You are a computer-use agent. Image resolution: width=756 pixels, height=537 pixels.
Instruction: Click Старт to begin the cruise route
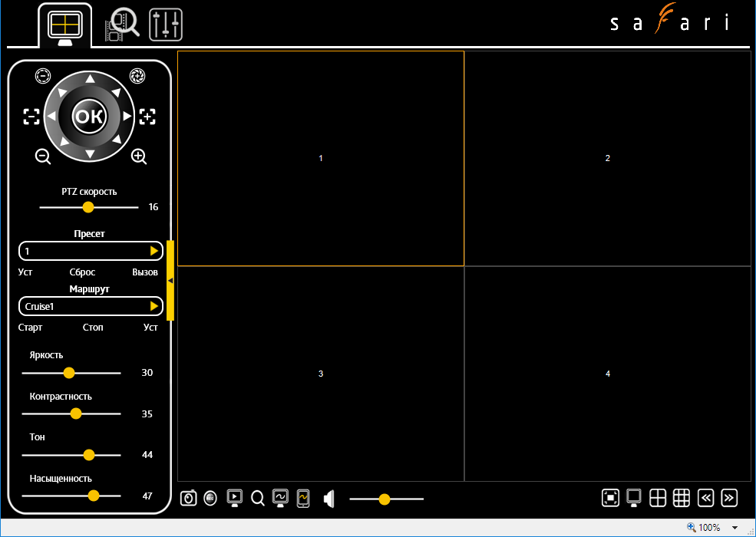pyautogui.click(x=31, y=328)
